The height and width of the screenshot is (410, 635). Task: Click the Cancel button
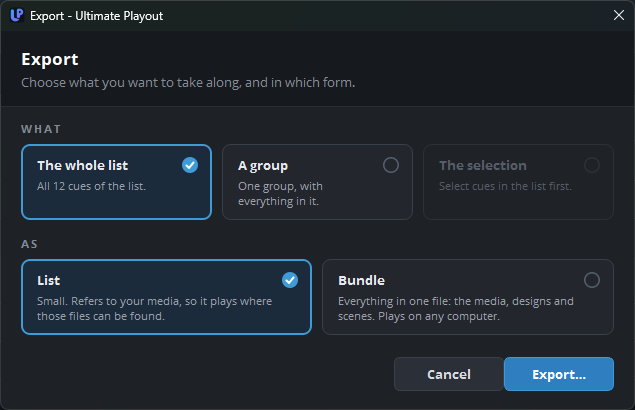click(x=449, y=374)
